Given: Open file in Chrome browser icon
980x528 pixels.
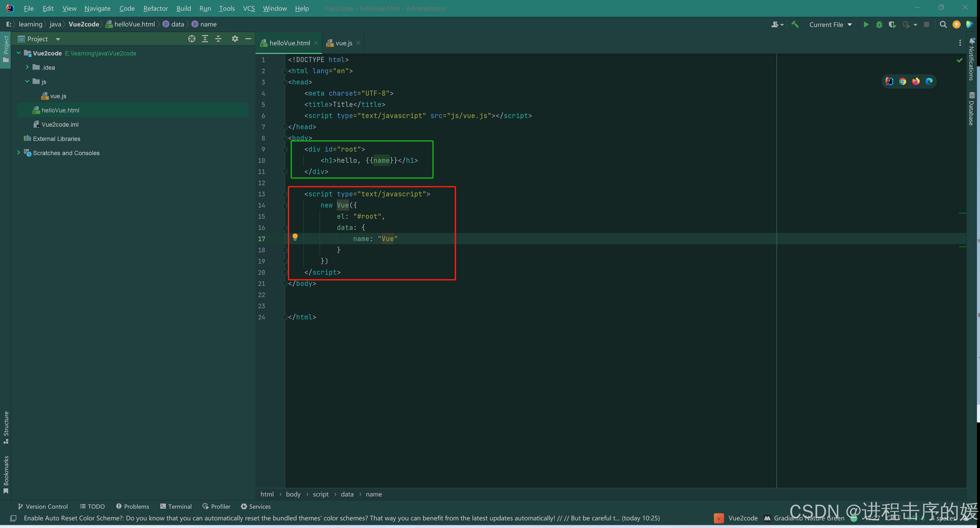Looking at the screenshot, I should click(902, 81).
